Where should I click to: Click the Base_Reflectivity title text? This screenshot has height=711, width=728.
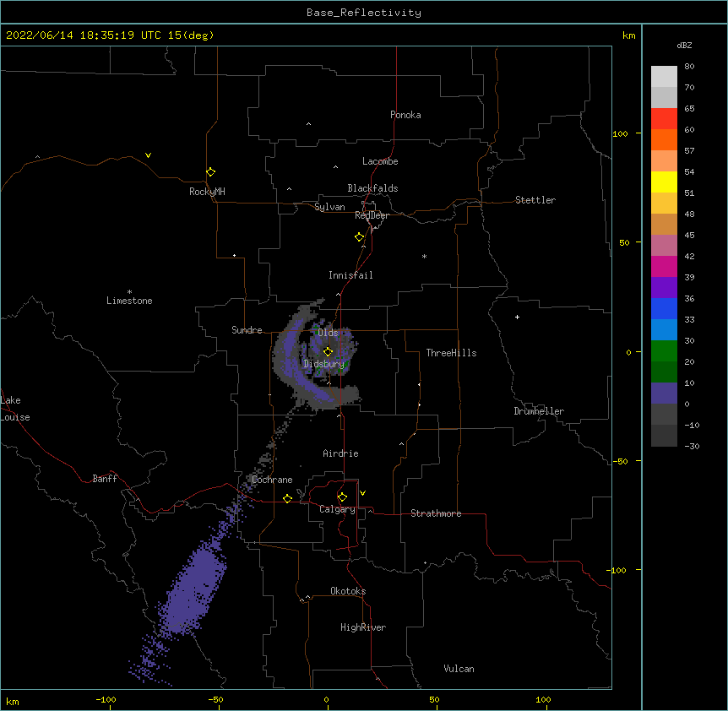[364, 13]
